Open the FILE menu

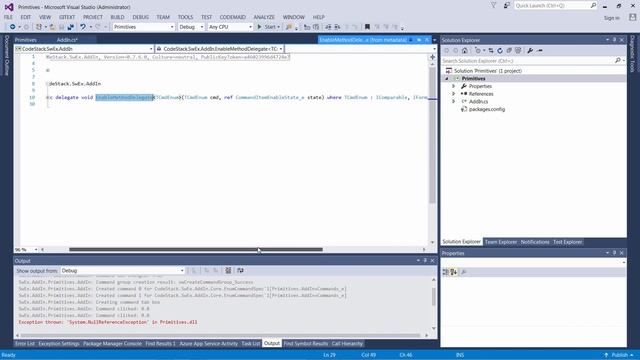click(x=8, y=17)
